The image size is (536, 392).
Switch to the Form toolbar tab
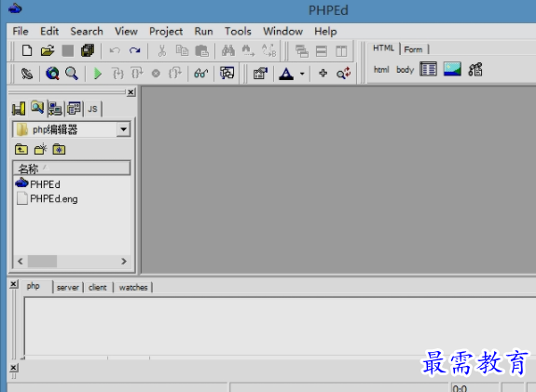pos(413,49)
